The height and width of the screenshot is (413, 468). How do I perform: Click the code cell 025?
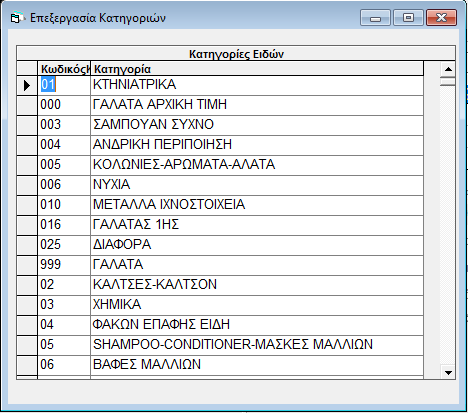64,245
